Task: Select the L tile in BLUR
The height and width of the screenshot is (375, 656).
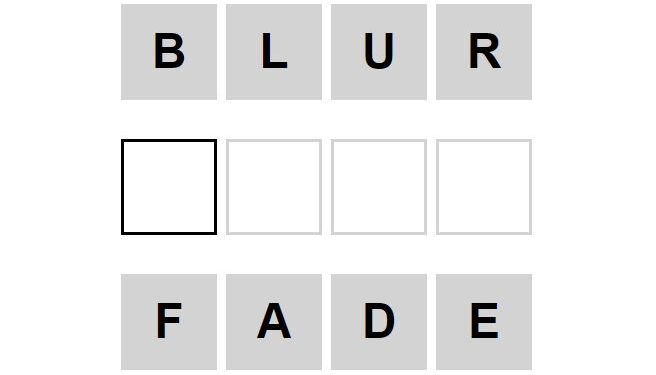Action: click(274, 52)
